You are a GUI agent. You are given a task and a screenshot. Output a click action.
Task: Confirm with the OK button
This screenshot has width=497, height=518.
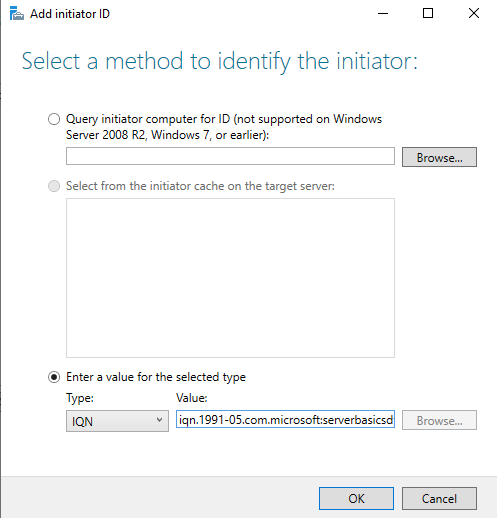(x=356, y=499)
